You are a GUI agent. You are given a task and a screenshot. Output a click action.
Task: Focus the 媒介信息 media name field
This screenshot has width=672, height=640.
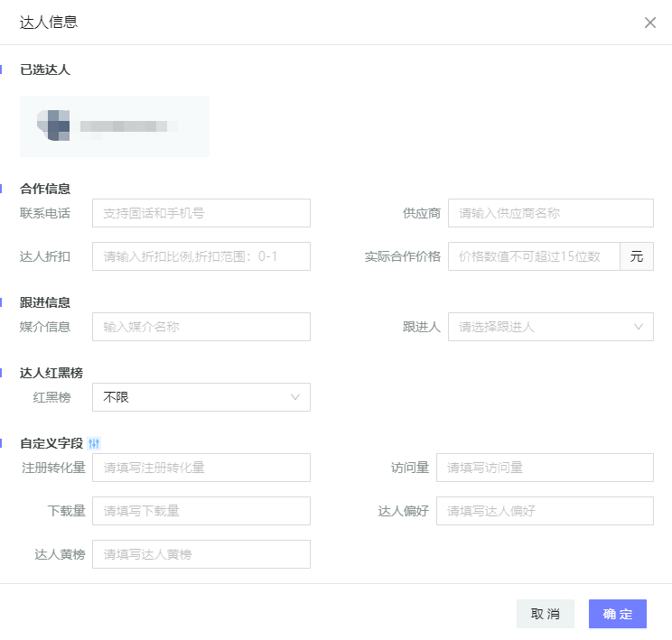click(x=201, y=327)
